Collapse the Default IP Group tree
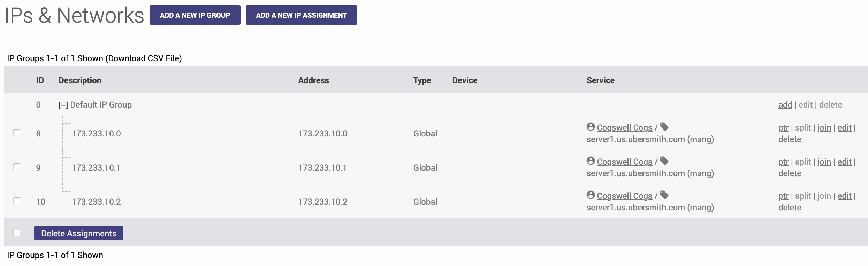868x266 pixels. [x=63, y=105]
